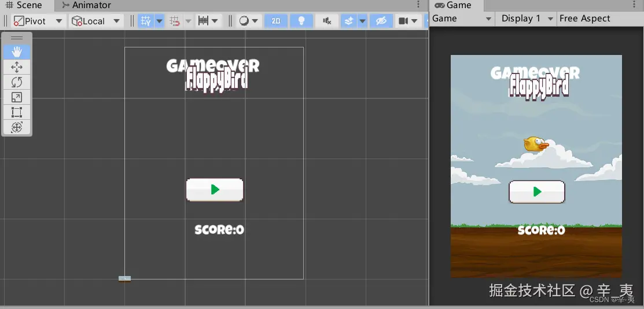
Task: Select GAMEOVER text in Scene view
Action: tap(213, 66)
